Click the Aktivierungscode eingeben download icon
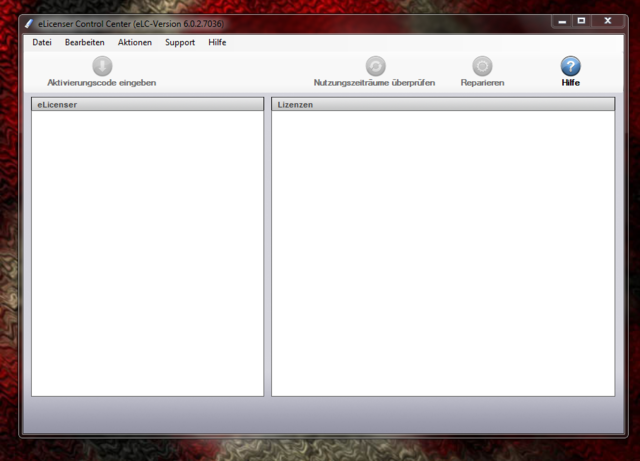640x461 pixels. point(102,66)
